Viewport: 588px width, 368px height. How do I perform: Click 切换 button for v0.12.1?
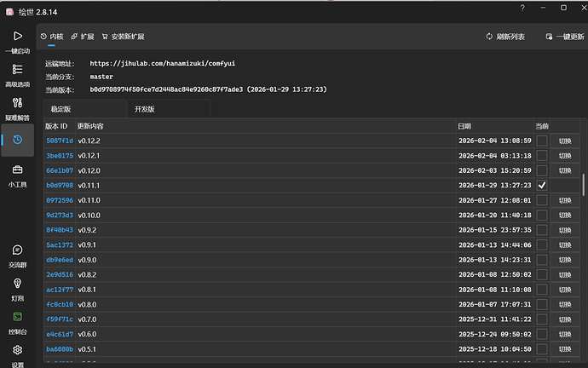pos(565,156)
